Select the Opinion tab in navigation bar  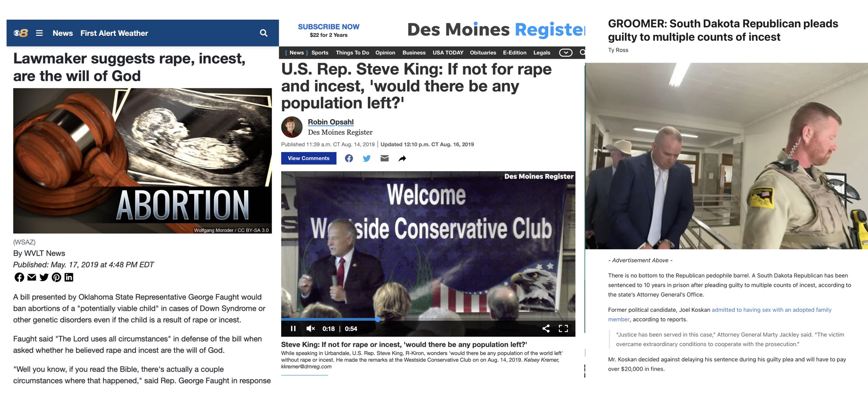pyautogui.click(x=385, y=53)
